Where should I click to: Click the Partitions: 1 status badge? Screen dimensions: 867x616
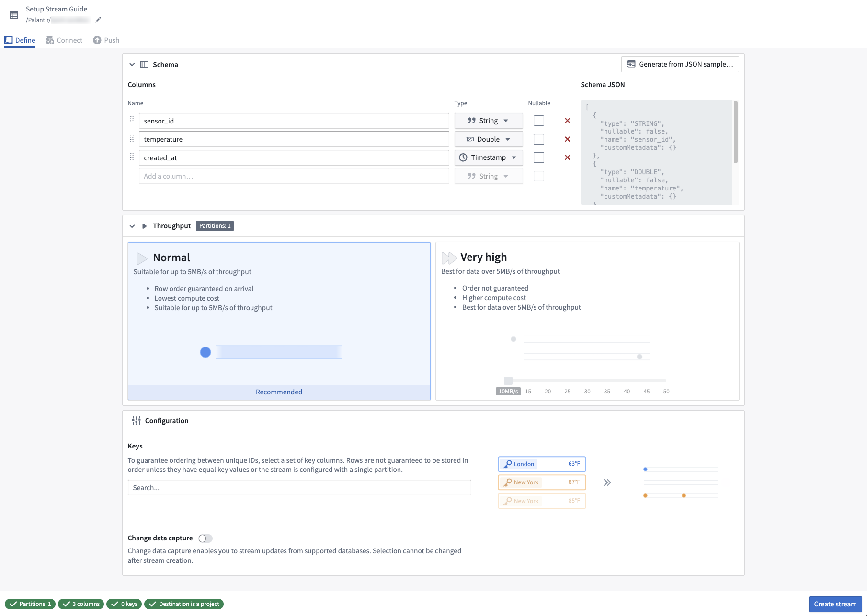[30, 604]
